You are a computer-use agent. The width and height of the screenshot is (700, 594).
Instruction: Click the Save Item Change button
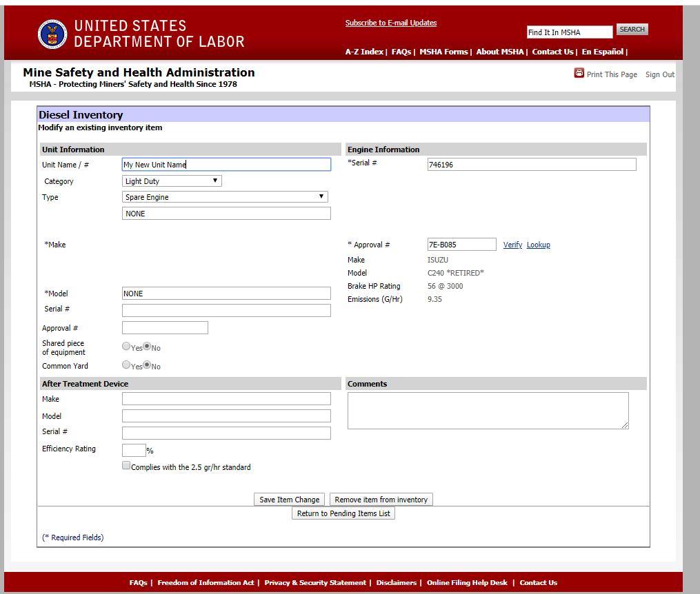(x=289, y=500)
